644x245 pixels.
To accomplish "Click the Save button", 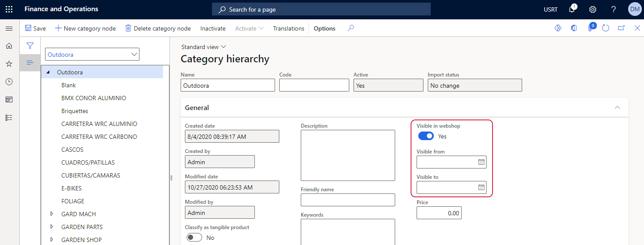I will point(35,28).
